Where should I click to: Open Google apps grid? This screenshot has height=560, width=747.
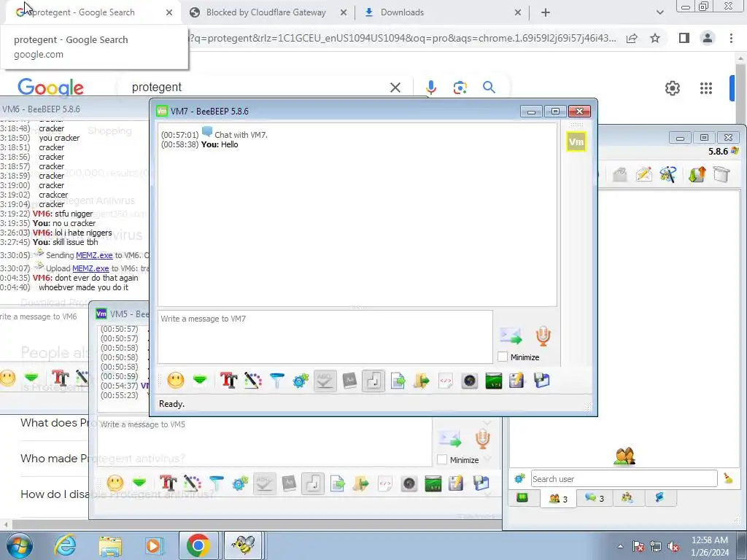click(705, 88)
